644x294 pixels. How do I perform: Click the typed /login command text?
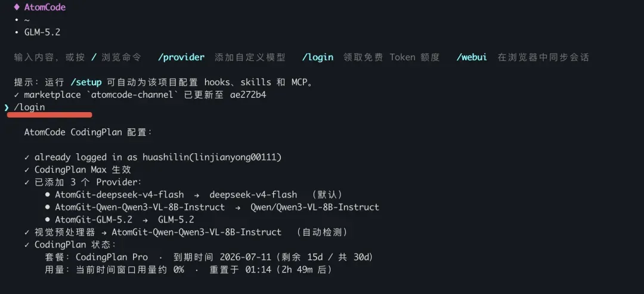coord(30,107)
